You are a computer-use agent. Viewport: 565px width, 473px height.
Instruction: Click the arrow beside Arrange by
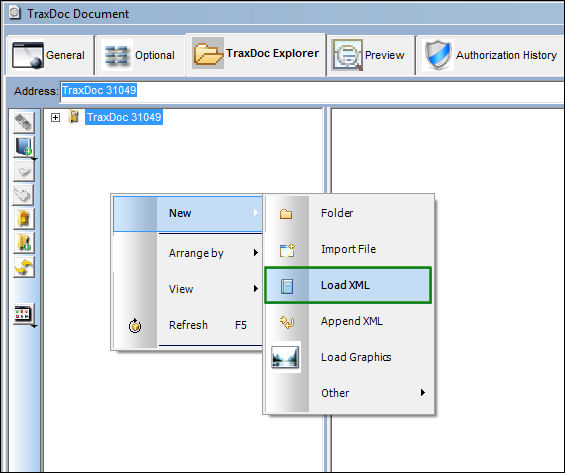point(255,253)
